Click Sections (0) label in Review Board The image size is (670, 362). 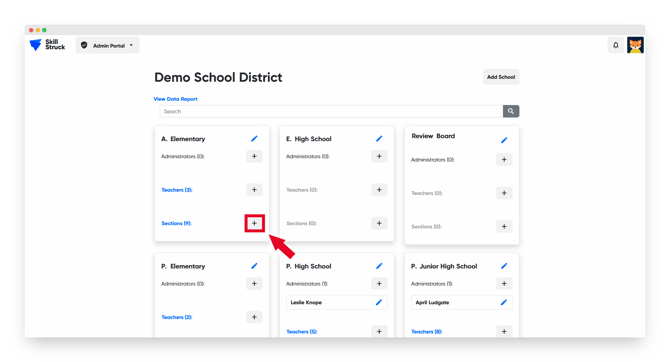point(426,227)
